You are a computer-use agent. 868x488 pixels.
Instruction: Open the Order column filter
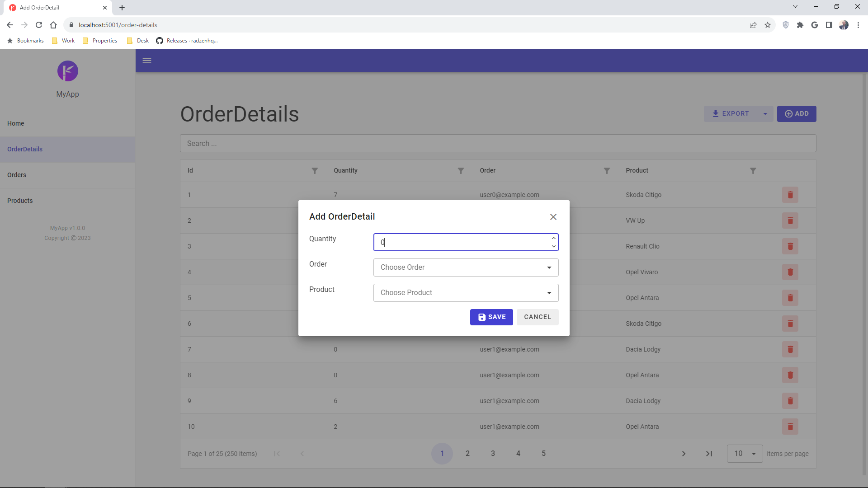[x=607, y=171]
